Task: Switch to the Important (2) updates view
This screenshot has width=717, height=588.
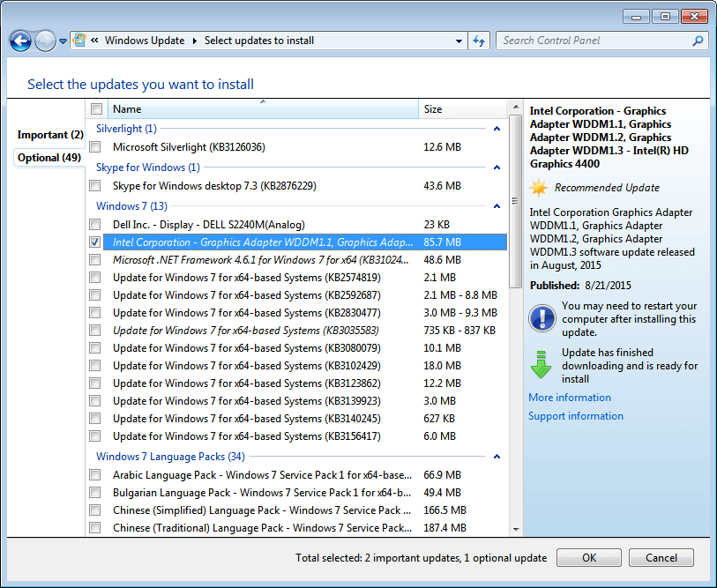Action: pyautogui.click(x=49, y=134)
